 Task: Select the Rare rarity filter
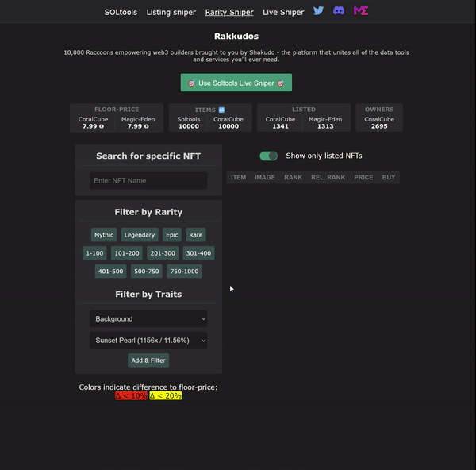(196, 235)
